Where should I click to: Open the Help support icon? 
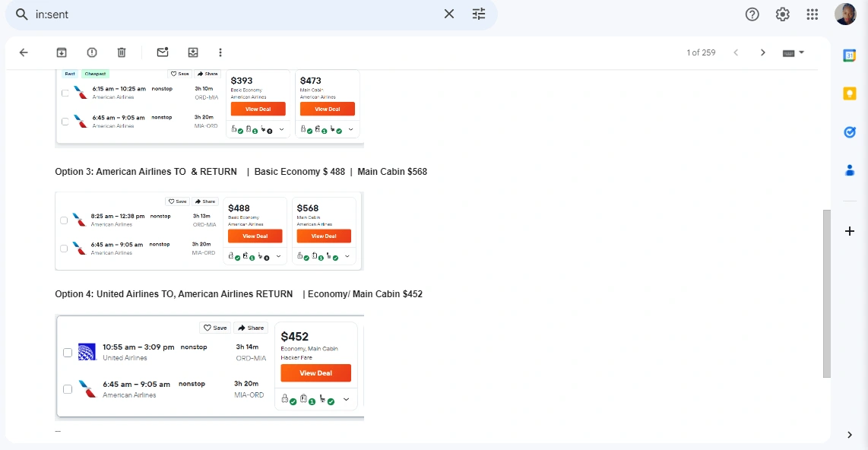(752, 14)
